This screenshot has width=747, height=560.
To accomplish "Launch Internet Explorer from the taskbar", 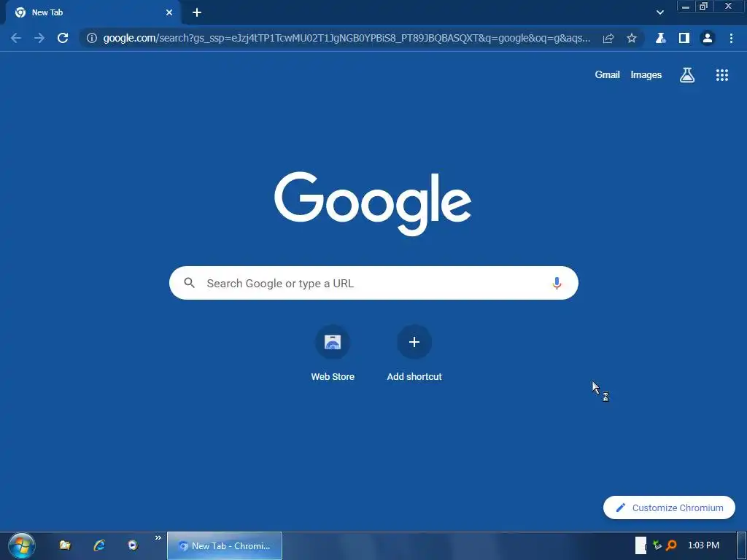I will (x=99, y=545).
